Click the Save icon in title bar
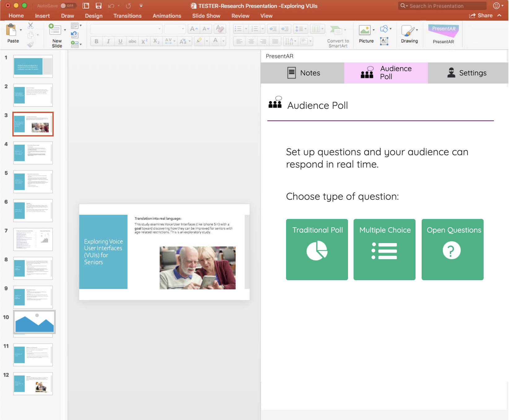The width and height of the screenshot is (509, 420). pos(98,6)
